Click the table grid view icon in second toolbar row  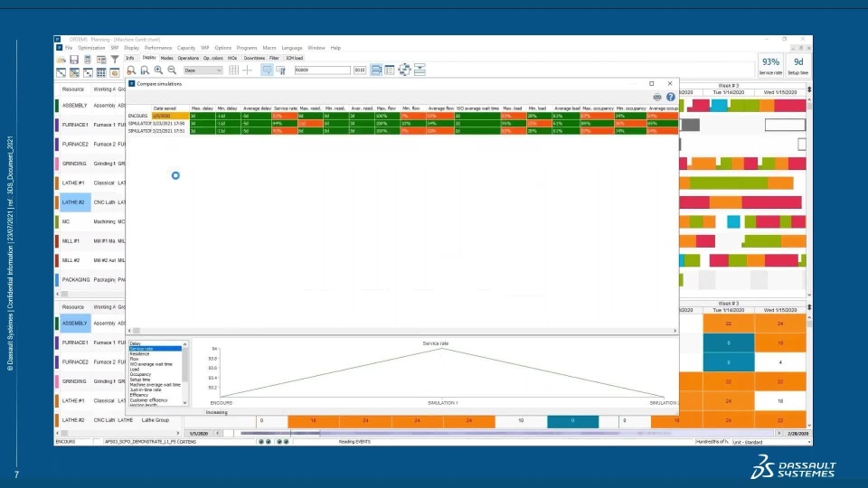[101, 72]
